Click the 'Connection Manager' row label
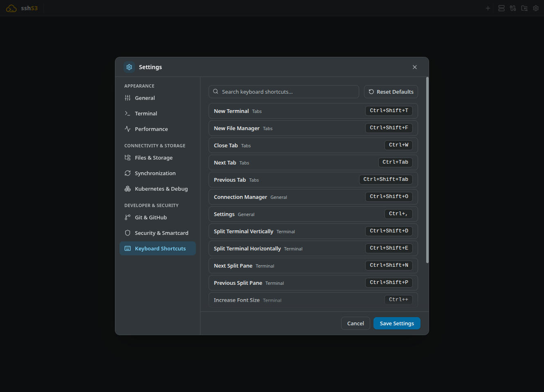The height and width of the screenshot is (392, 544). pyautogui.click(x=241, y=197)
